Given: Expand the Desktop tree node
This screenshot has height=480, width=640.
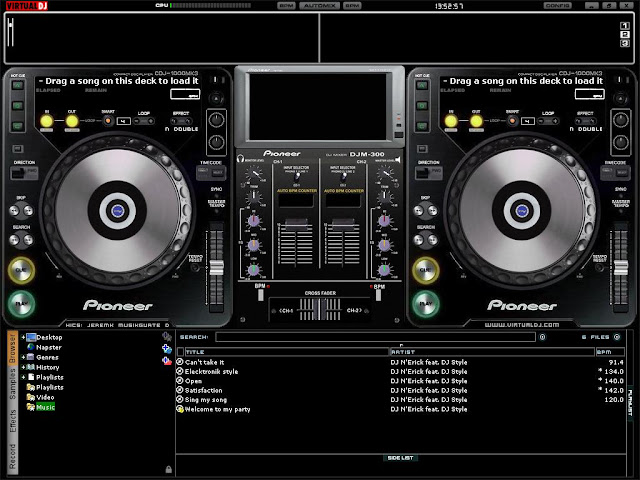Looking at the screenshot, I should [x=23, y=337].
